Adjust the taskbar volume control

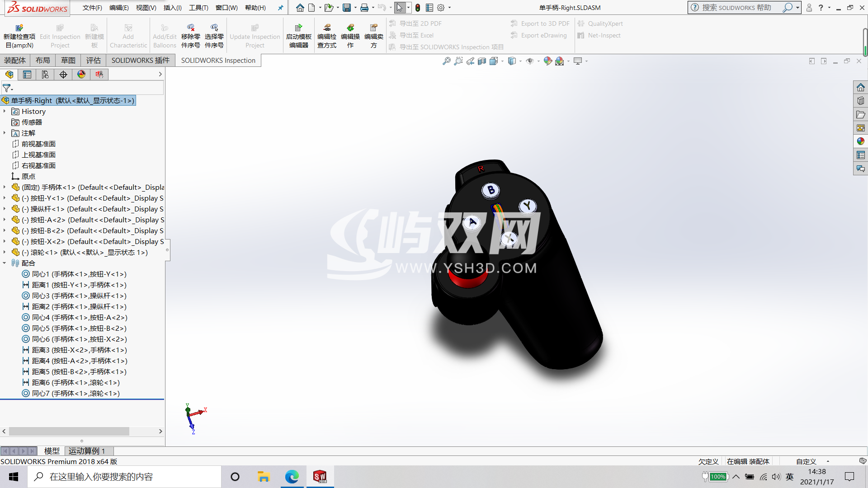point(776,476)
